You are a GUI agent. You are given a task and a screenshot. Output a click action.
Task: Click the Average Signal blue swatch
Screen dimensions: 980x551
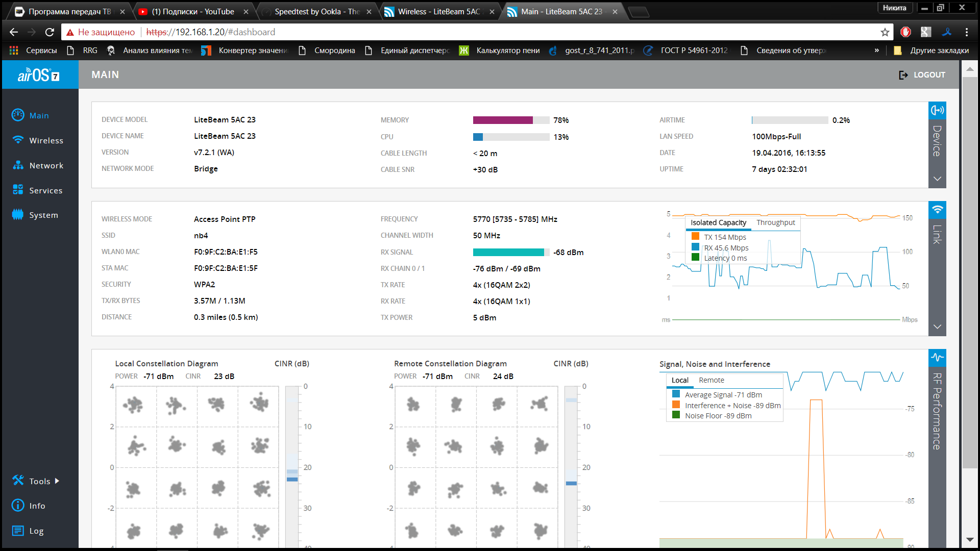[x=676, y=394]
